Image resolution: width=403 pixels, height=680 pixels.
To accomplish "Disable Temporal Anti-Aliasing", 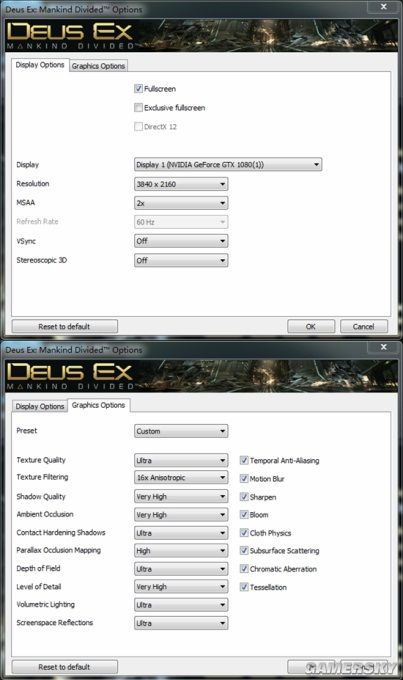I will pos(244,460).
